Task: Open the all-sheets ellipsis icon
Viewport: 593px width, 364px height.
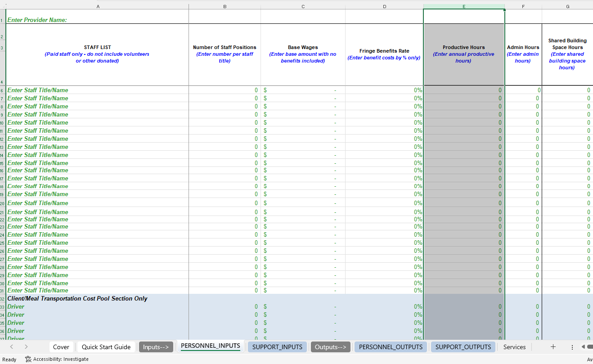Action: pyautogui.click(x=572, y=347)
